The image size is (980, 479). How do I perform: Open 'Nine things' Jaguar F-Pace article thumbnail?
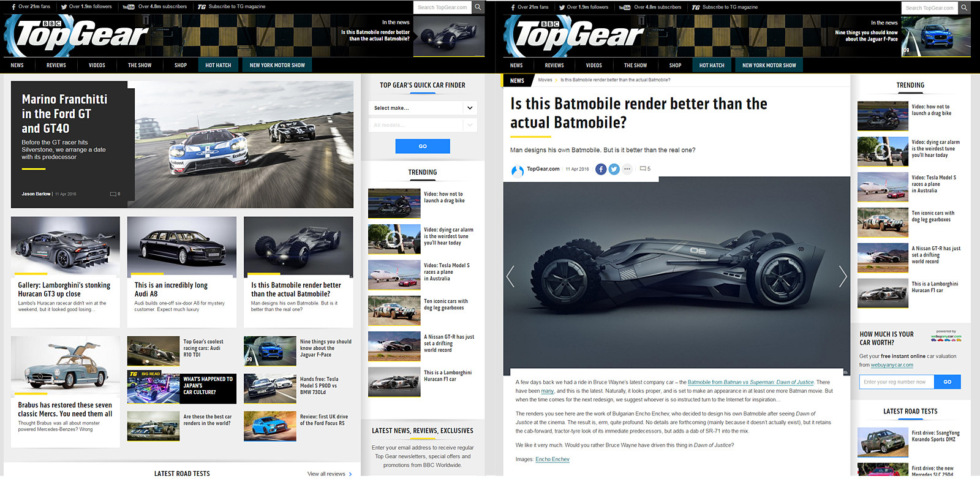270,351
